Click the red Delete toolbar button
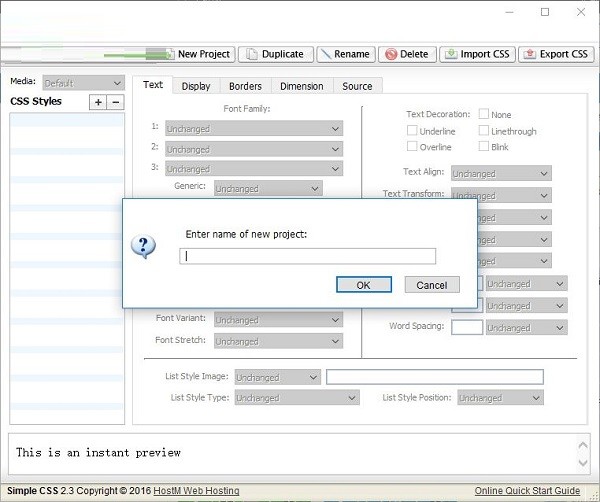Screen dimensions: 600x502 pos(406,54)
